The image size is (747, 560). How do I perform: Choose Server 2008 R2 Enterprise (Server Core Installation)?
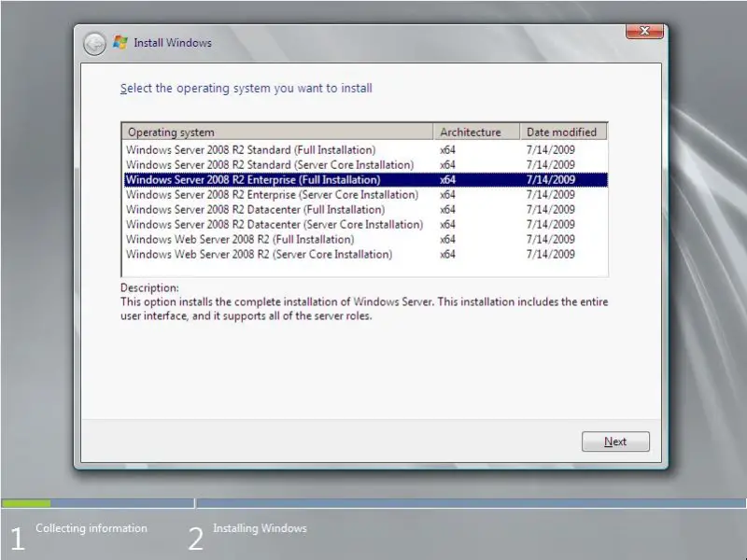pyautogui.click(x=271, y=194)
